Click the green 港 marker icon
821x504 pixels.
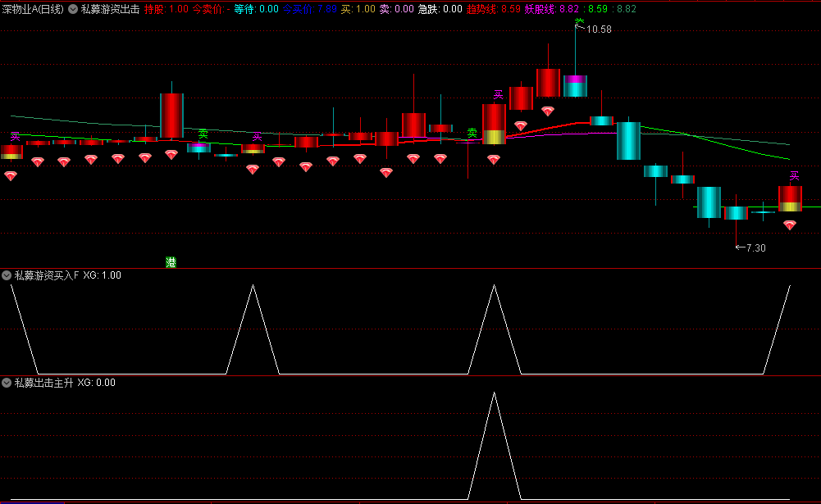tap(171, 262)
